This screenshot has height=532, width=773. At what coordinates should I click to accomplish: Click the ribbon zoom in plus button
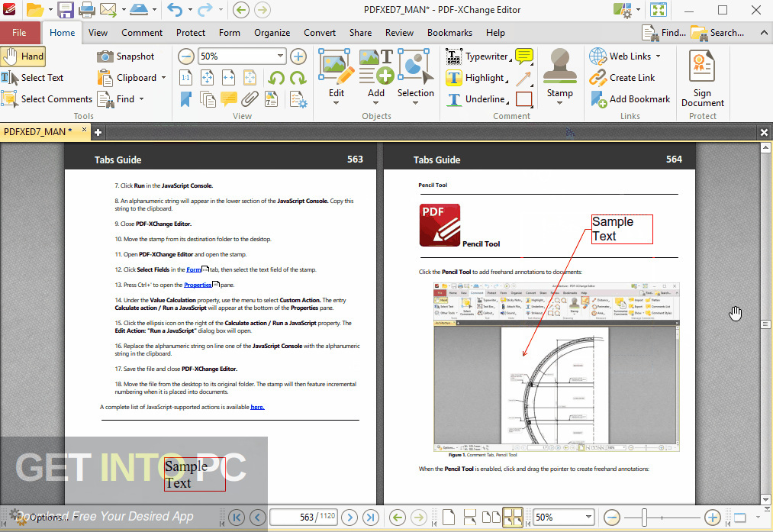(x=298, y=56)
